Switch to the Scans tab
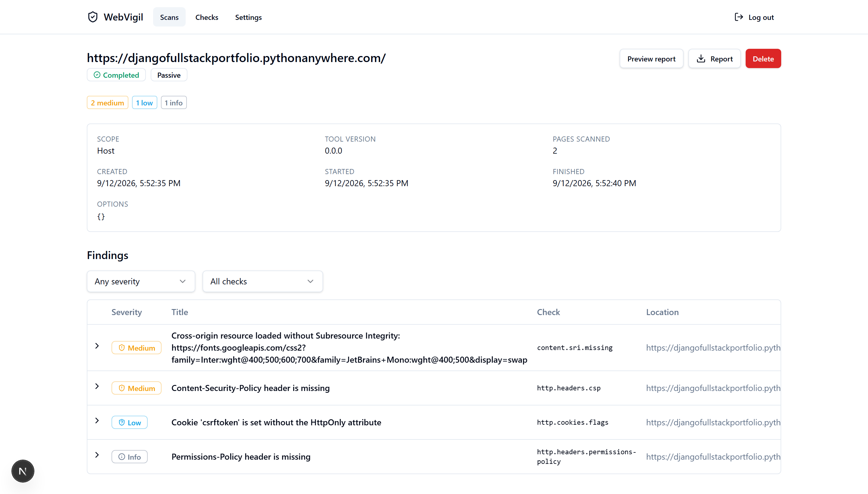This screenshot has width=868, height=494. tap(169, 17)
